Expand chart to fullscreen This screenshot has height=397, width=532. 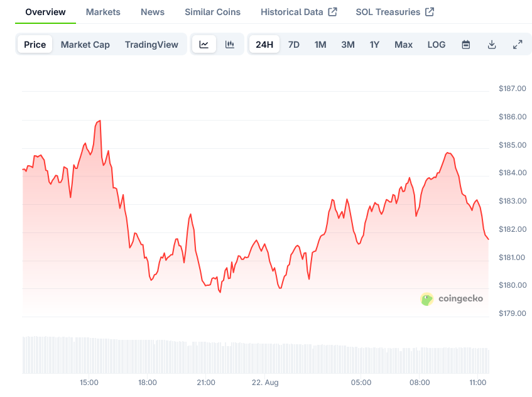coord(518,45)
